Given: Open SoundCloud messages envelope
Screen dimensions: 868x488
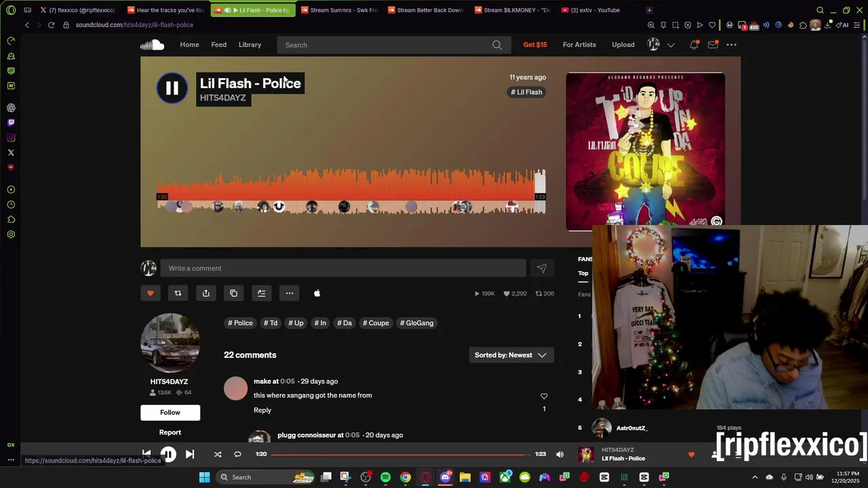Looking at the screenshot, I should click(713, 45).
